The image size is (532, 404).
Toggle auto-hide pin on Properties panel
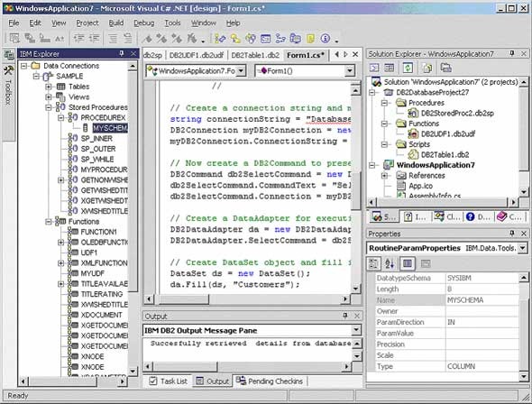[512, 234]
